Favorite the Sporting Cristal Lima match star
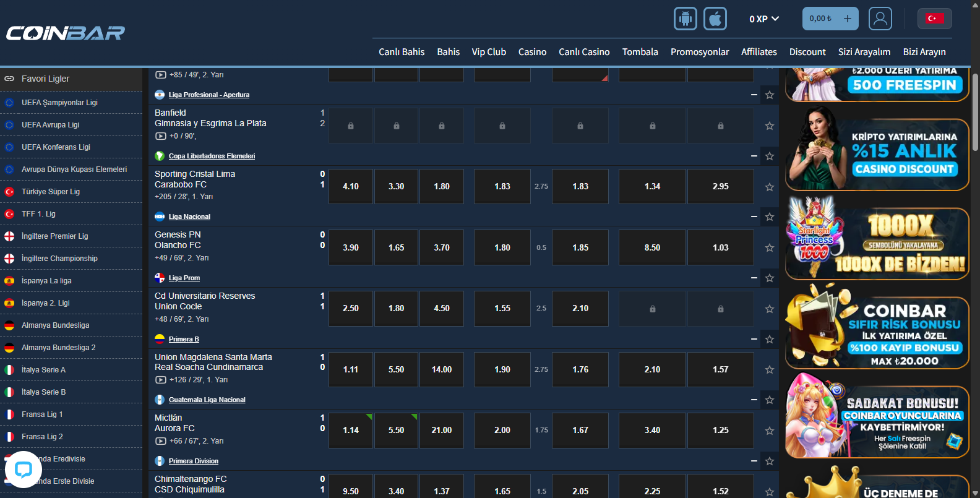The image size is (980, 498). [769, 187]
